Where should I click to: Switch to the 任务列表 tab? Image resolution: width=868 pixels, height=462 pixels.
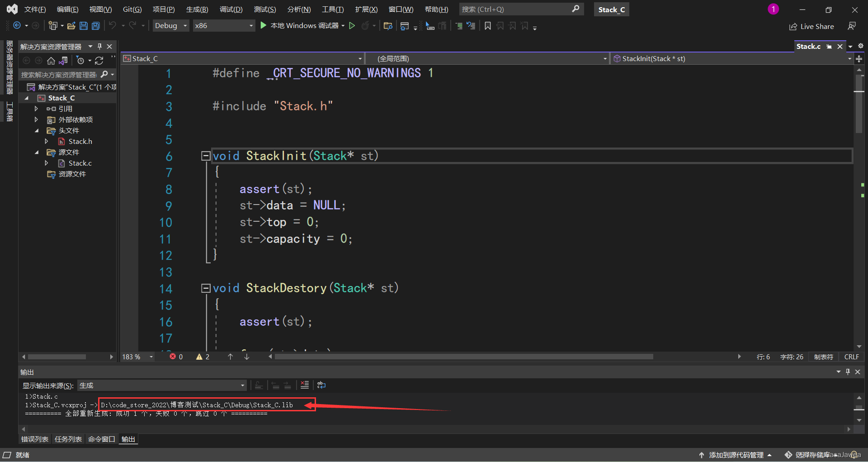tap(68, 439)
